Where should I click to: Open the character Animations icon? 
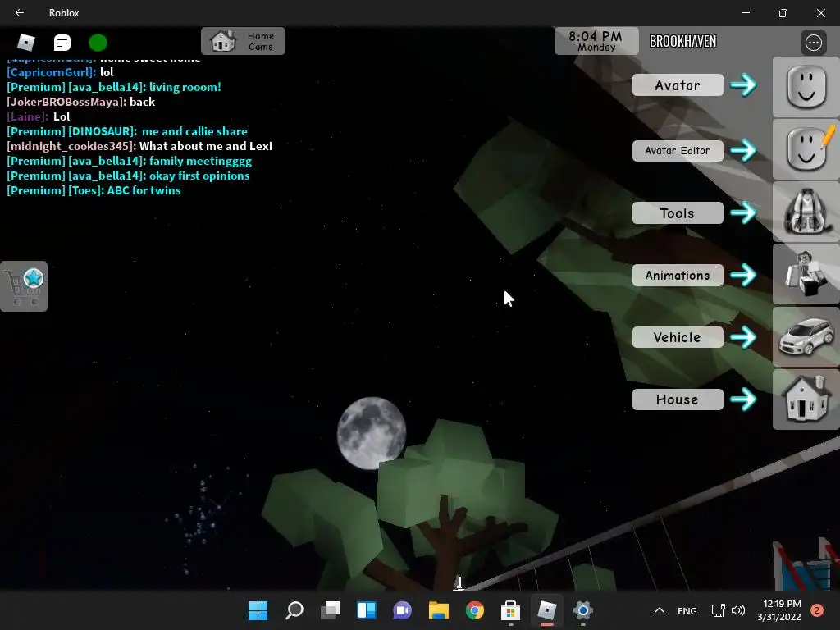[x=806, y=274]
